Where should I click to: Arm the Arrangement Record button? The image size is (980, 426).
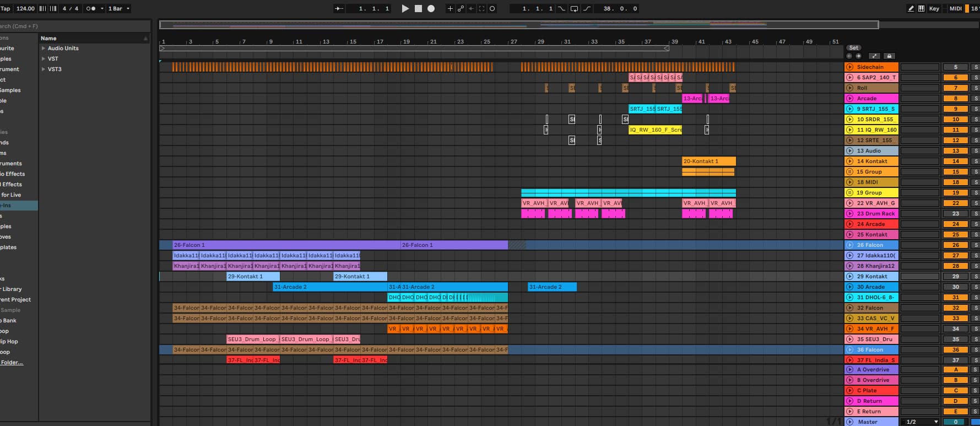click(x=431, y=8)
